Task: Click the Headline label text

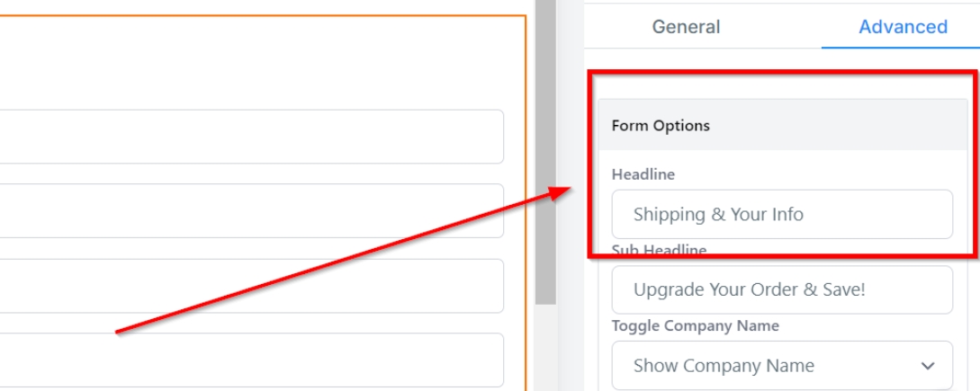Action: coord(643,173)
